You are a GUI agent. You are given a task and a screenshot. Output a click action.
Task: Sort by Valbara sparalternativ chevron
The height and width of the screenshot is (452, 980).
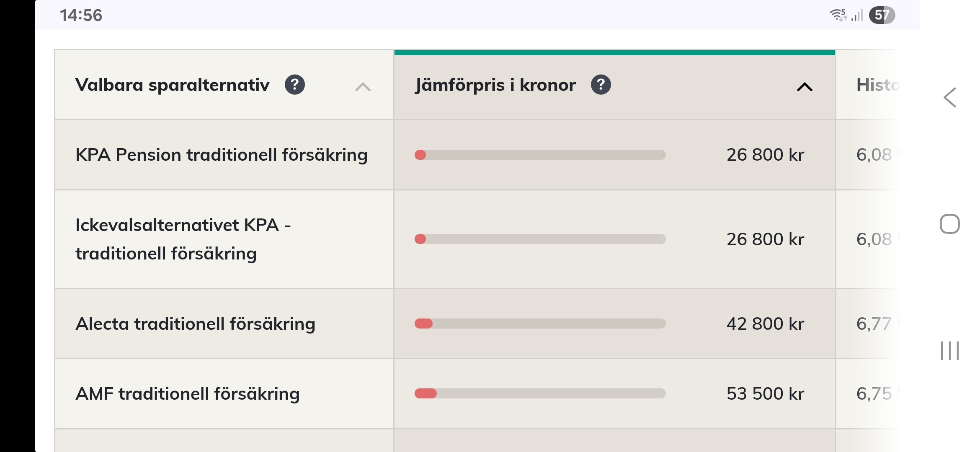[363, 87]
